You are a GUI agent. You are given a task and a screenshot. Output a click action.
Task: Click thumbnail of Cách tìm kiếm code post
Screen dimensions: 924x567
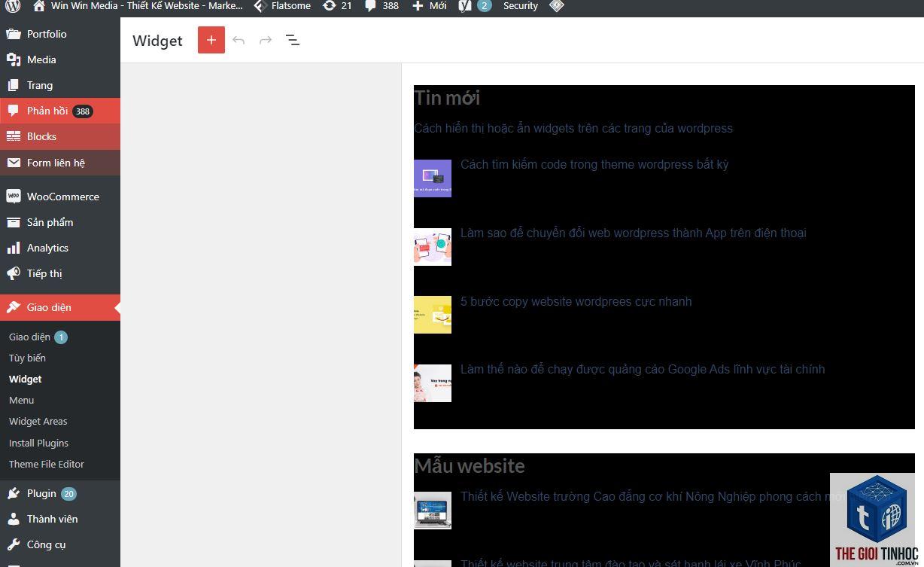(433, 178)
